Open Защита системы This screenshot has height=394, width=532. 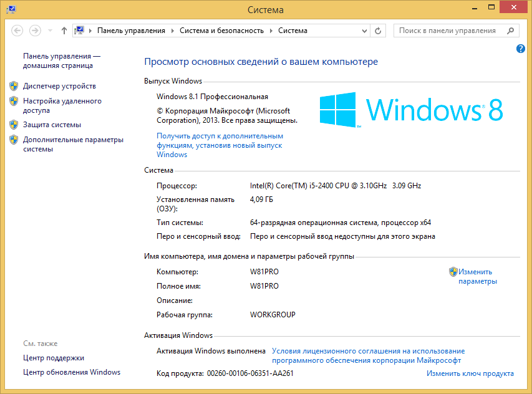(52, 125)
